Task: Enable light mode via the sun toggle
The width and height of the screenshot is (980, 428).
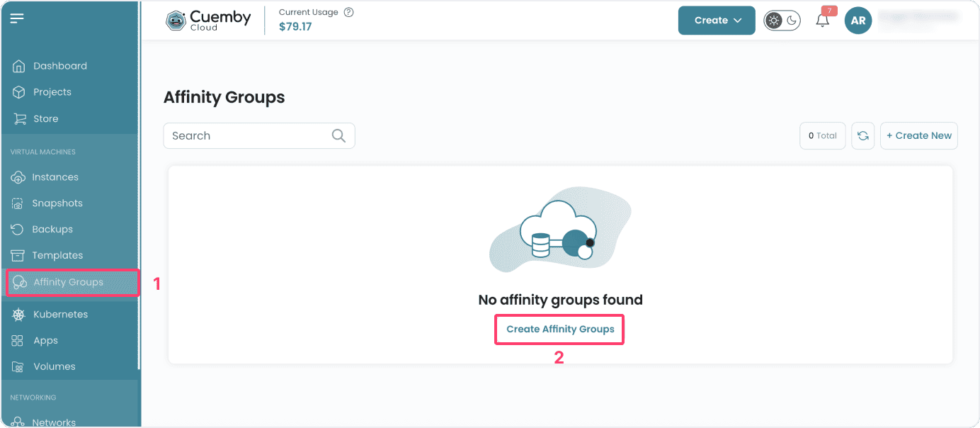Action: [773, 21]
